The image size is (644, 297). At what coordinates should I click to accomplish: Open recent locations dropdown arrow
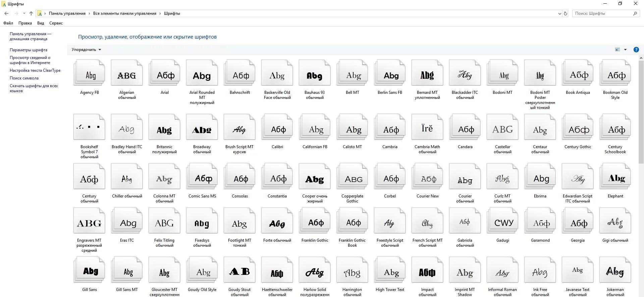(24, 13)
